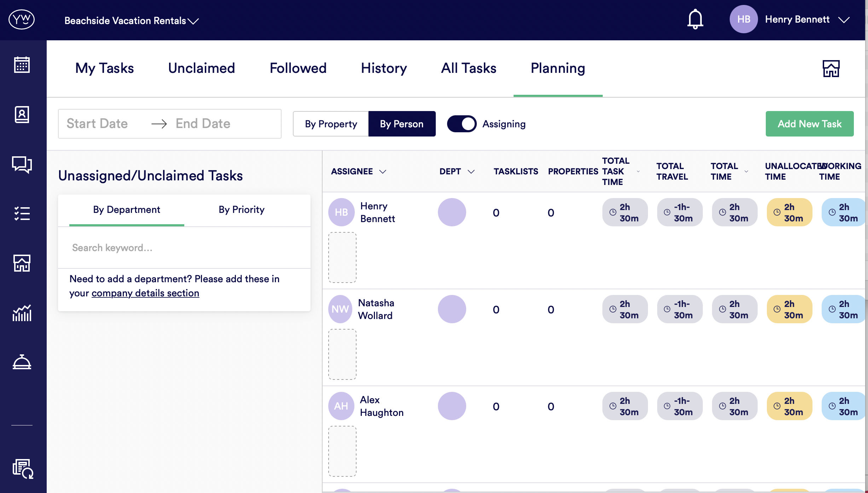Image resolution: width=868 pixels, height=493 pixels.
Task: Open the task checklist icon in sidebar
Action: pyautogui.click(x=22, y=214)
